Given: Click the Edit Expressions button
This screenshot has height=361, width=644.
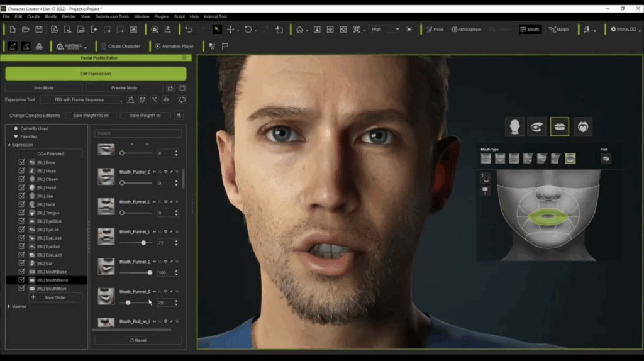Looking at the screenshot, I should 96,74.
